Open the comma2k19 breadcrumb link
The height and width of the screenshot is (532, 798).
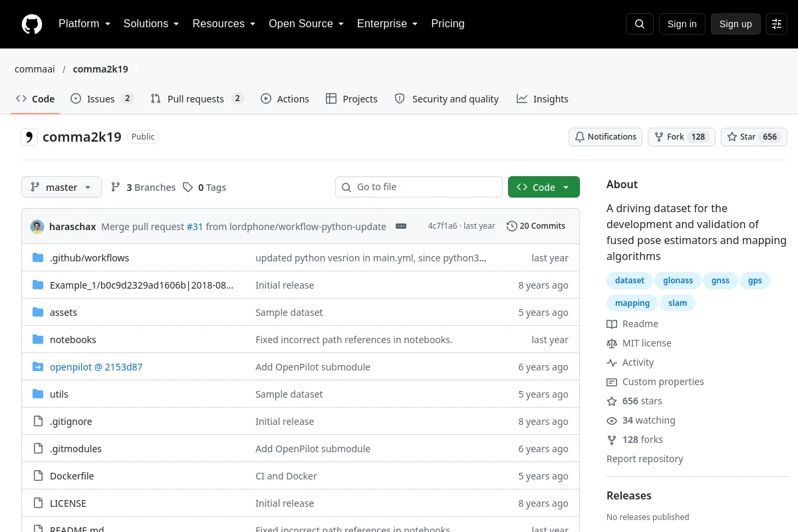click(100, 69)
